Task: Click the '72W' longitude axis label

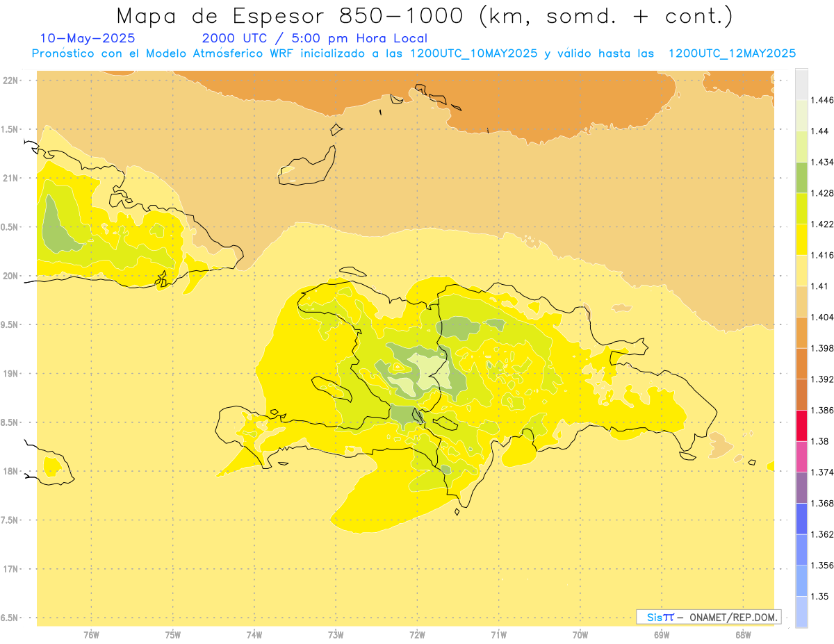Action: tap(417, 634)
